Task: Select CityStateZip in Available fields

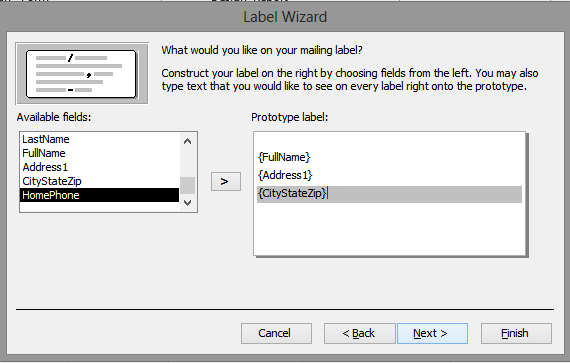Action: click(x=99, y=181)
